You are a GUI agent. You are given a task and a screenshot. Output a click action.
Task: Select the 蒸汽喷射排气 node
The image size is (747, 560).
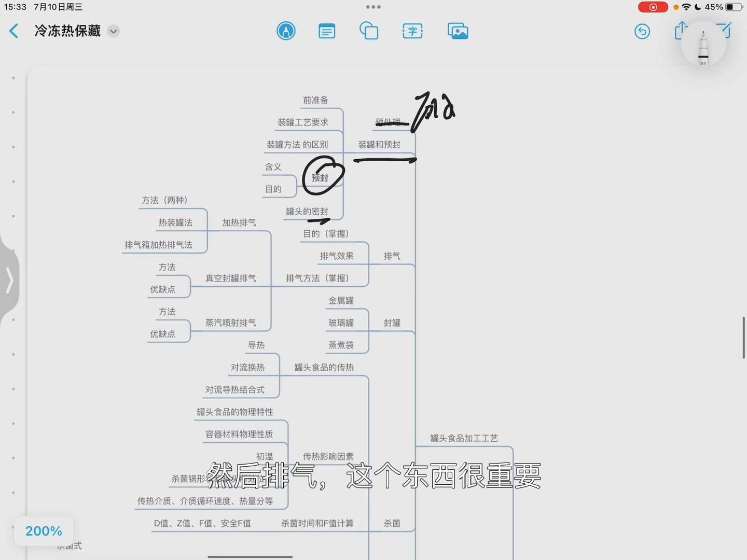pyautogui.click(x=231, y=323)
